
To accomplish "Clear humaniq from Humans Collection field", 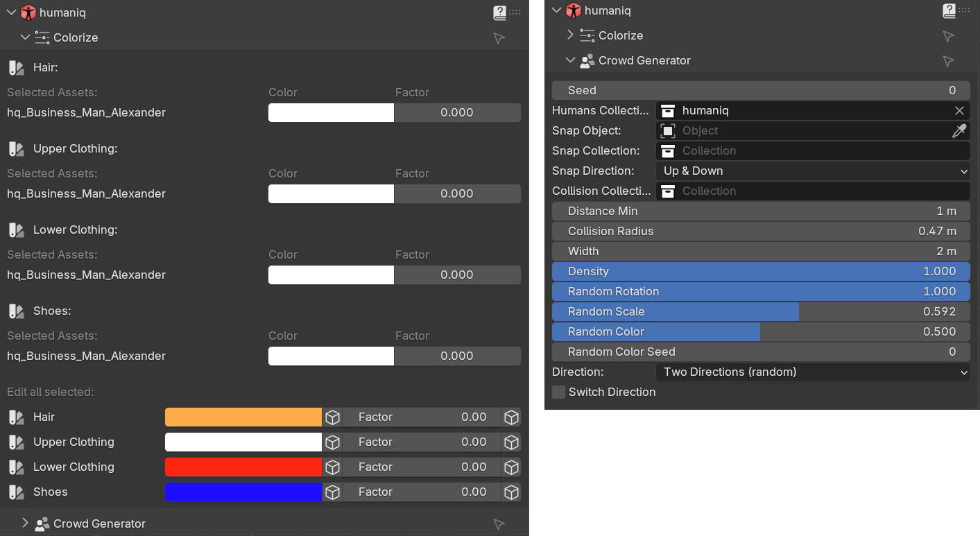I will click(x=959, y=110).
